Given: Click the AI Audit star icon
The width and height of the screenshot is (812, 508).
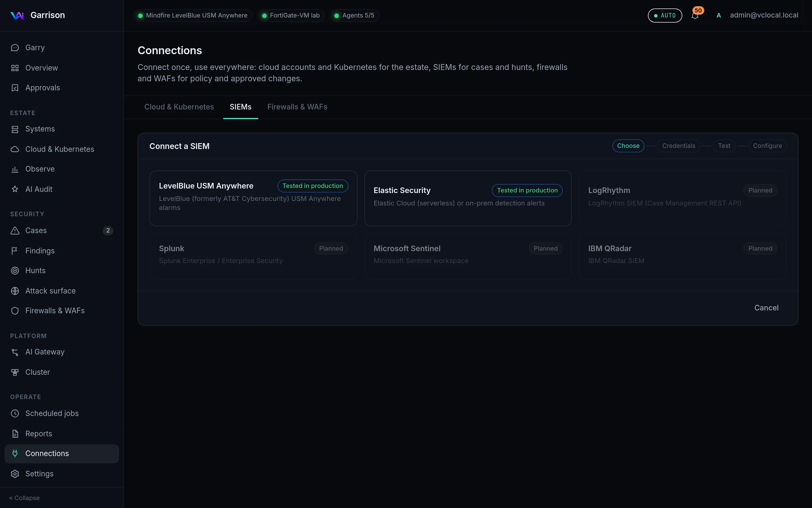Looking at the screenshot, I should click(15, 189).
